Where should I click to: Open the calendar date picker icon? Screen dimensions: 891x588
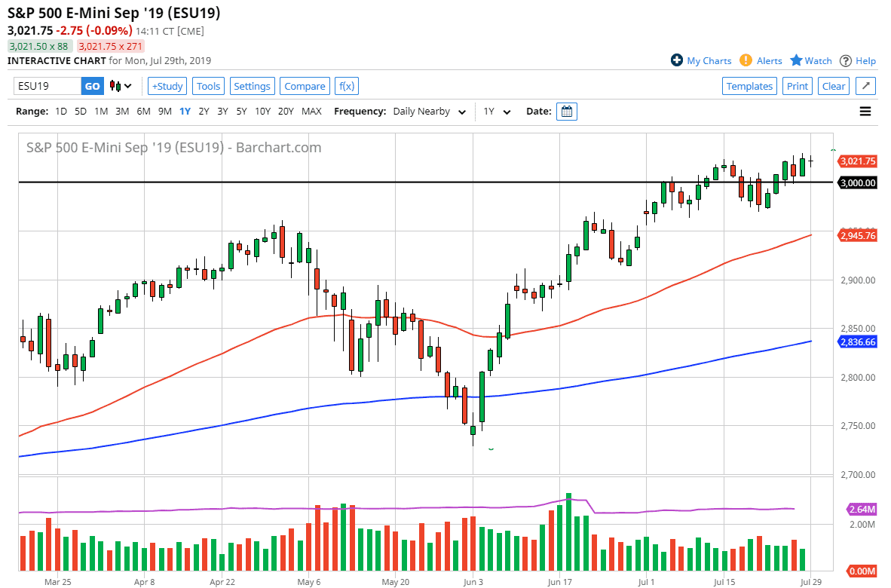[565, 111]
